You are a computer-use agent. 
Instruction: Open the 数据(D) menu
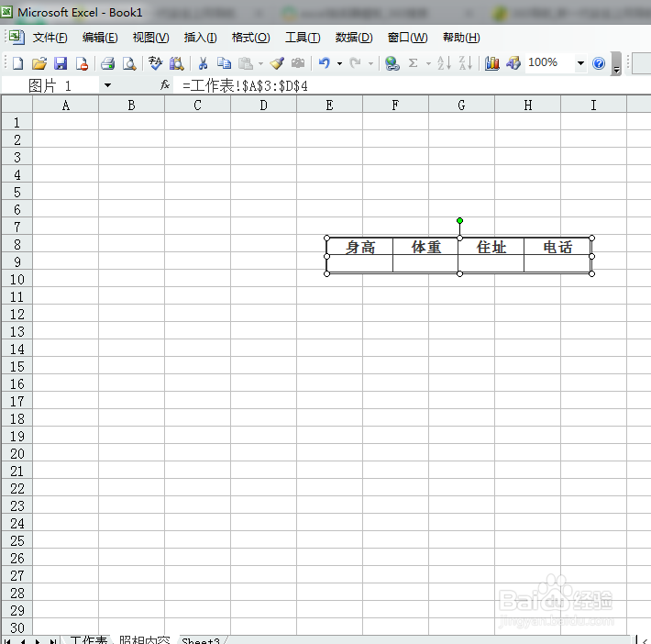(x=354, y=38)
